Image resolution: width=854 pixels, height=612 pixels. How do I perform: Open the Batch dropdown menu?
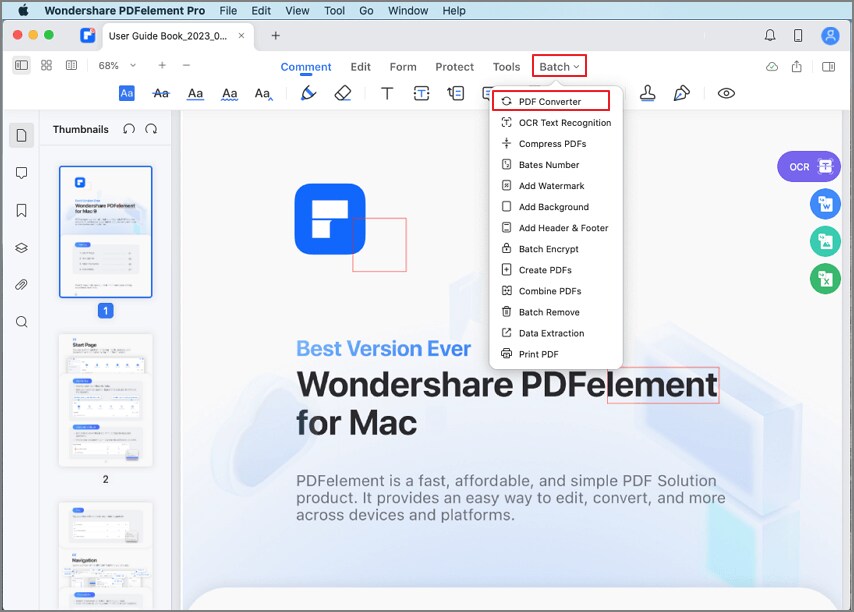tap(558, 66)
